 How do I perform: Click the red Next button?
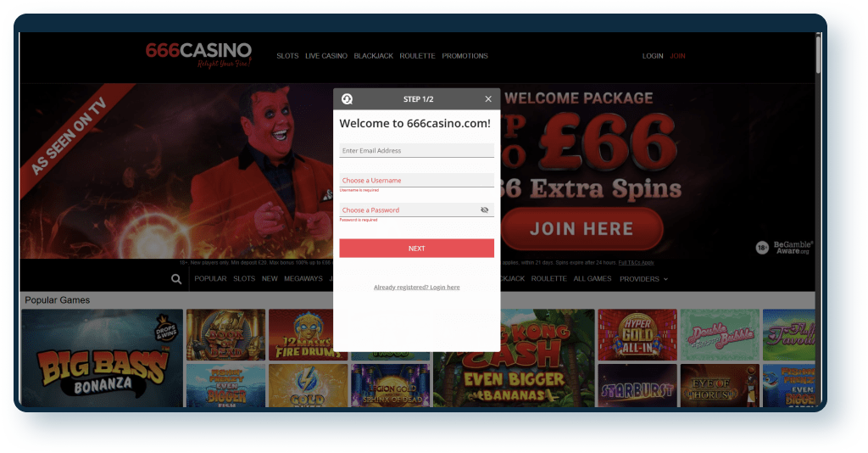click(x=416, y=248)
